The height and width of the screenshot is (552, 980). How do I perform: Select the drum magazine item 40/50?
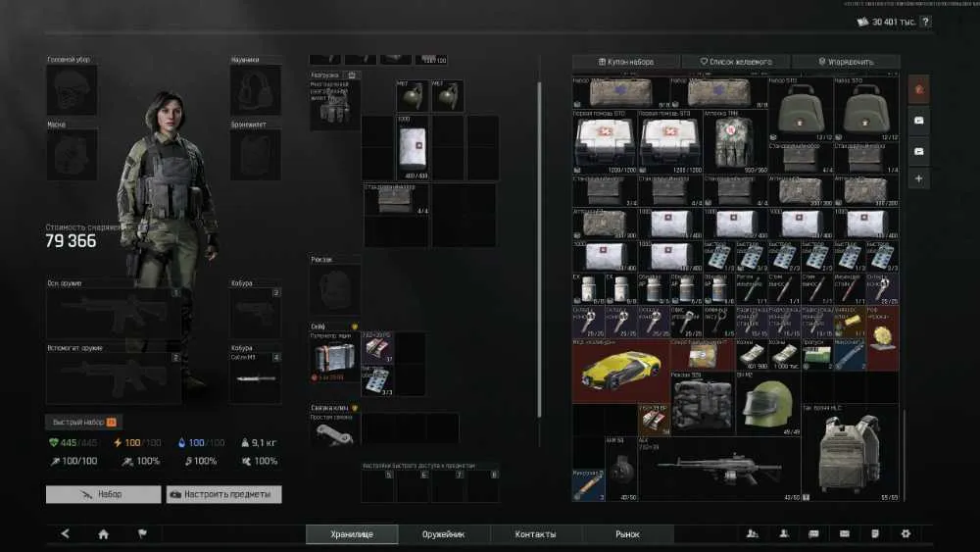(x=621, y=469)
